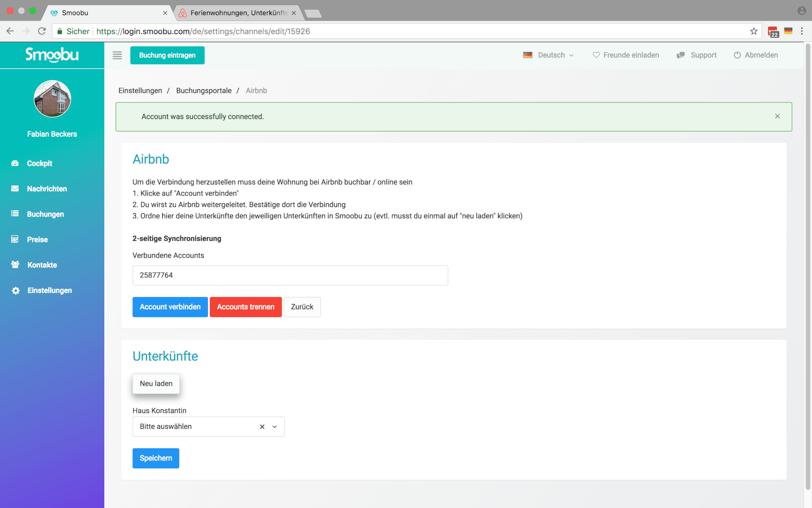Click the Freunde einladen heart icon
The width and height of the screenshot is (812, 508).
click(x=596, y=55)
